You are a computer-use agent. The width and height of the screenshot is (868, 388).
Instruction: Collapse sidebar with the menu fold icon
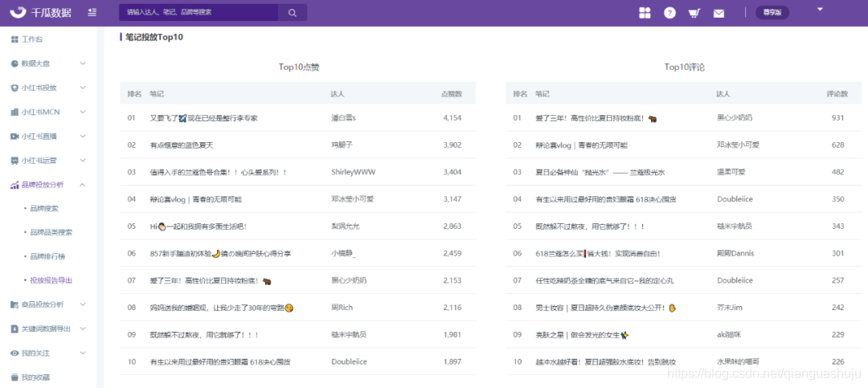[92, 12]
